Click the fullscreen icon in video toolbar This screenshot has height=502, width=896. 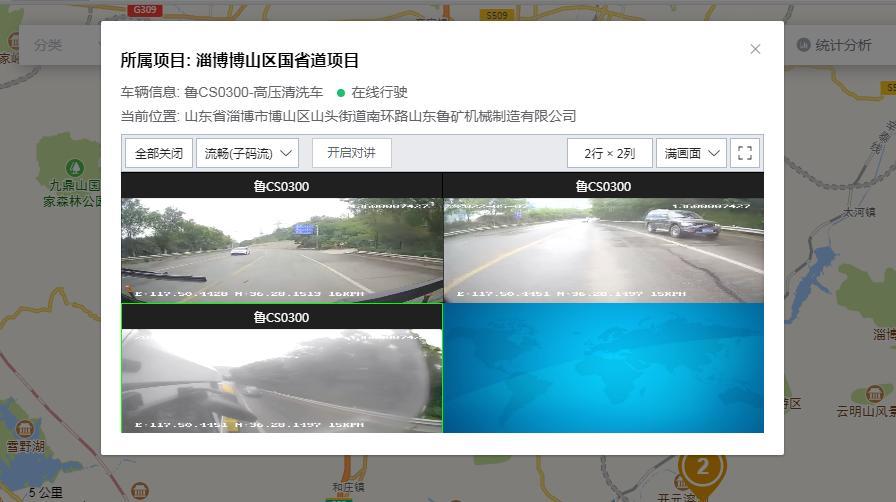[x=744, y=153]
